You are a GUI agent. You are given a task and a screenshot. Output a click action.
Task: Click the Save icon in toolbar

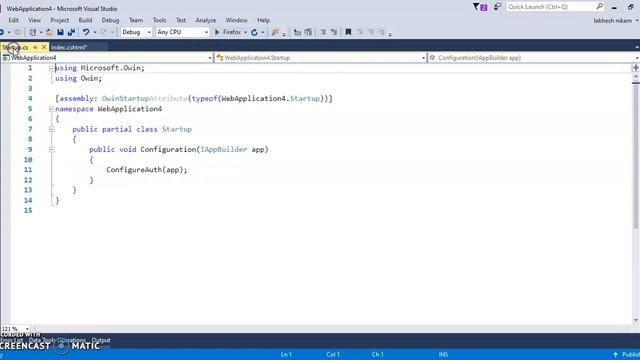pos(60,32)
